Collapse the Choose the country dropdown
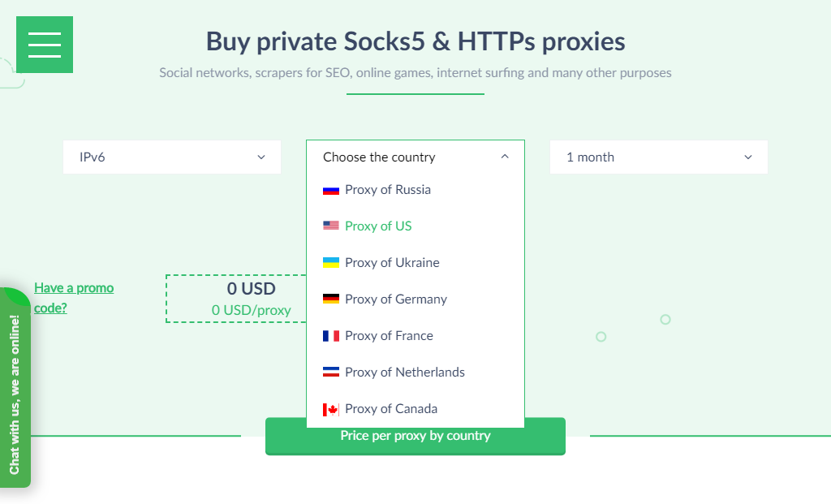 coord(415,157)
